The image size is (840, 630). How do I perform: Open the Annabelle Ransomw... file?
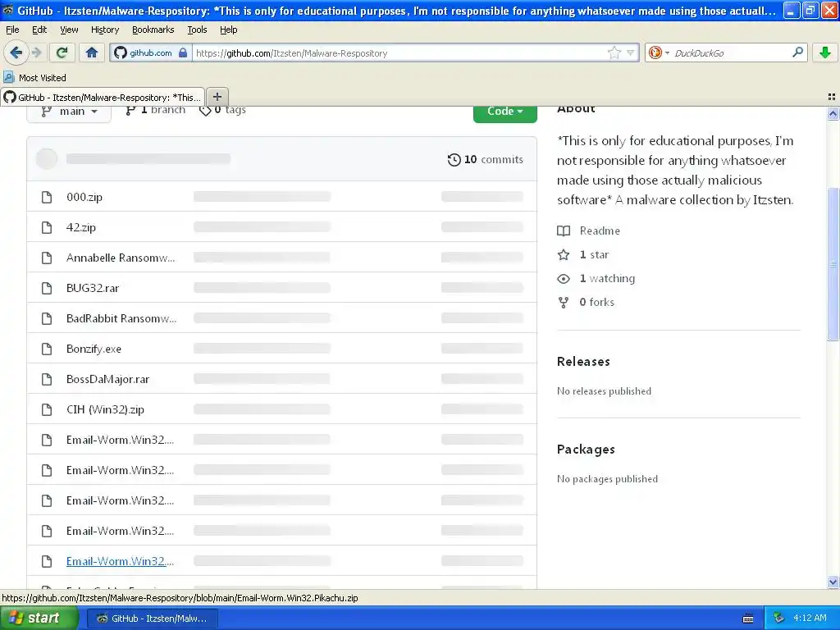coord(121,258)
